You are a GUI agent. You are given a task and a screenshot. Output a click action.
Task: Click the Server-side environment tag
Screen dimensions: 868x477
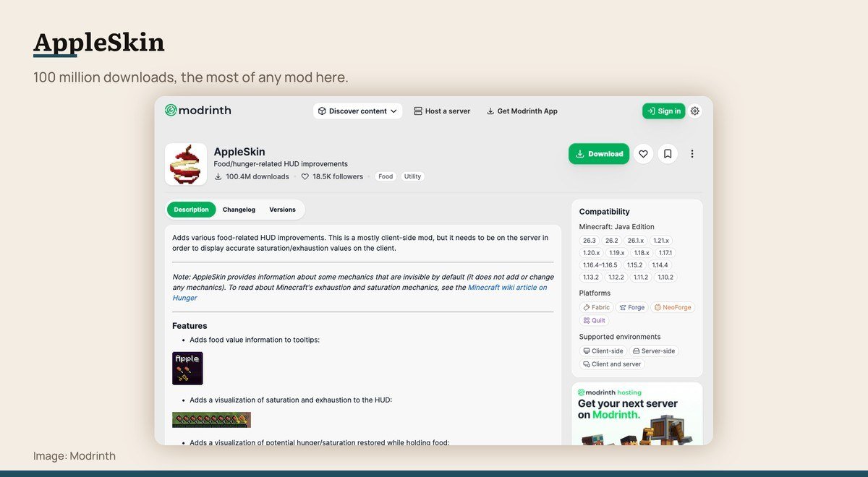654,351
